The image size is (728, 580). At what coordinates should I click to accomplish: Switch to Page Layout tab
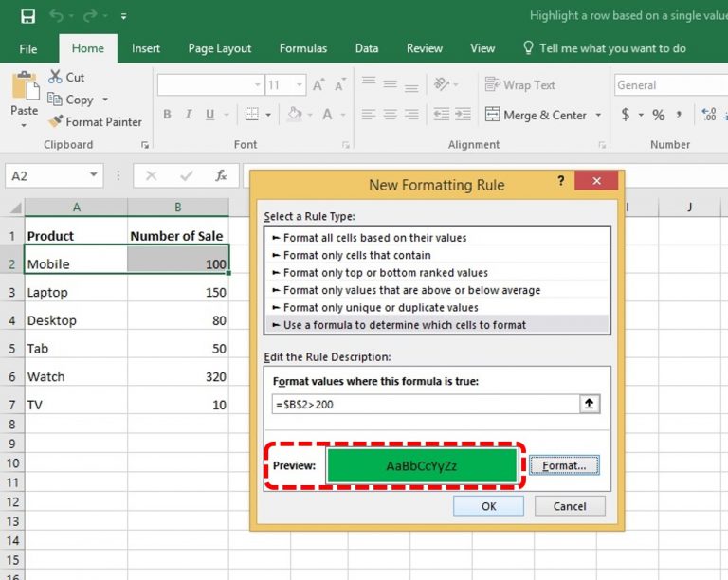click(x=220, y=48)
